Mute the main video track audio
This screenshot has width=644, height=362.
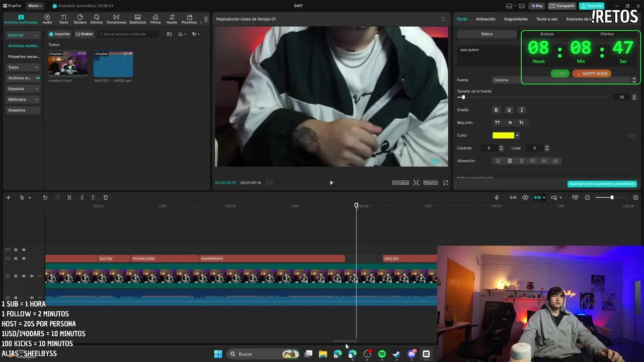point(32,276)
